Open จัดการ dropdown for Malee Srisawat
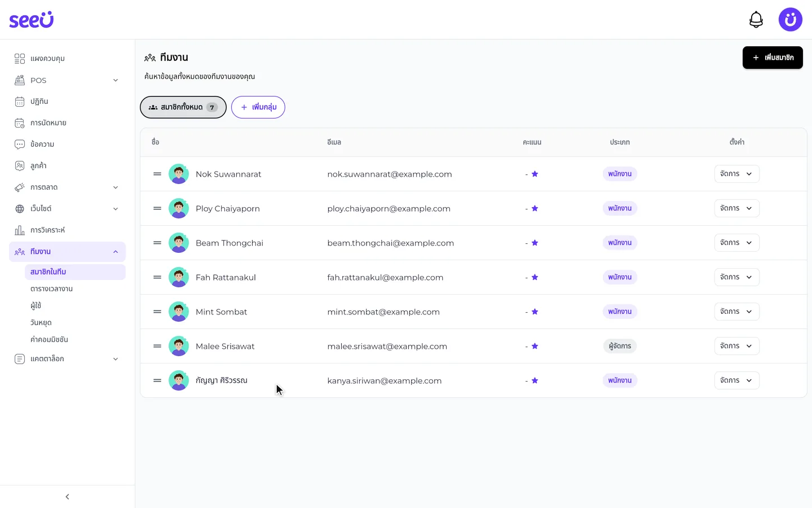This screenshot has height=508, width=812. [736, 346]
